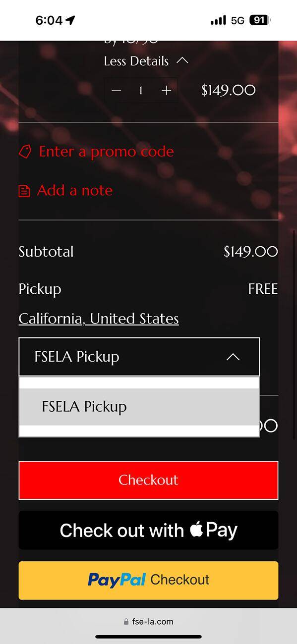Tap the note document icon
Viewport: 297px width, 644px height.
click(24, 191)
